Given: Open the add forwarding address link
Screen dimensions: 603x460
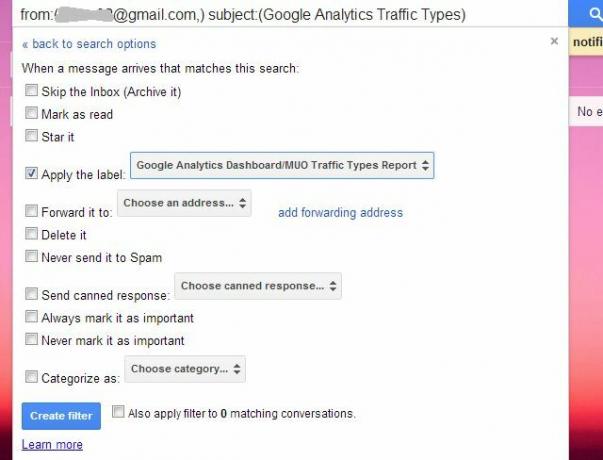Looking at the screenshot, I should (340, 212).
